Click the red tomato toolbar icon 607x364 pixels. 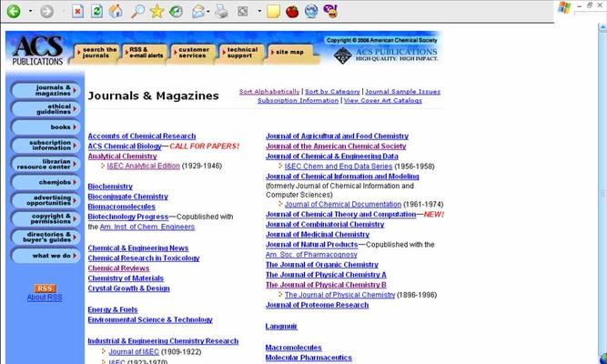[x=292, y=11]
